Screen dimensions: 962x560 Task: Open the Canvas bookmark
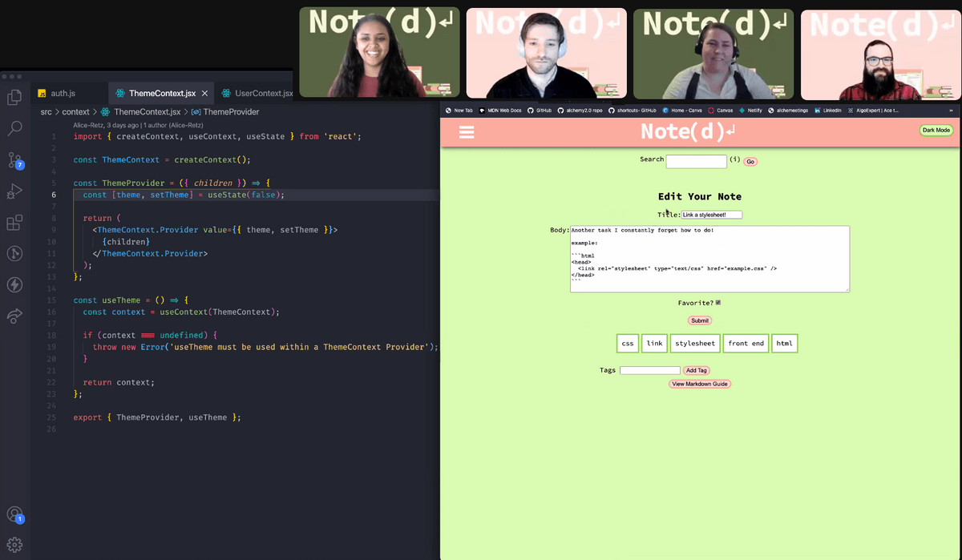click(x=721, y=110)
